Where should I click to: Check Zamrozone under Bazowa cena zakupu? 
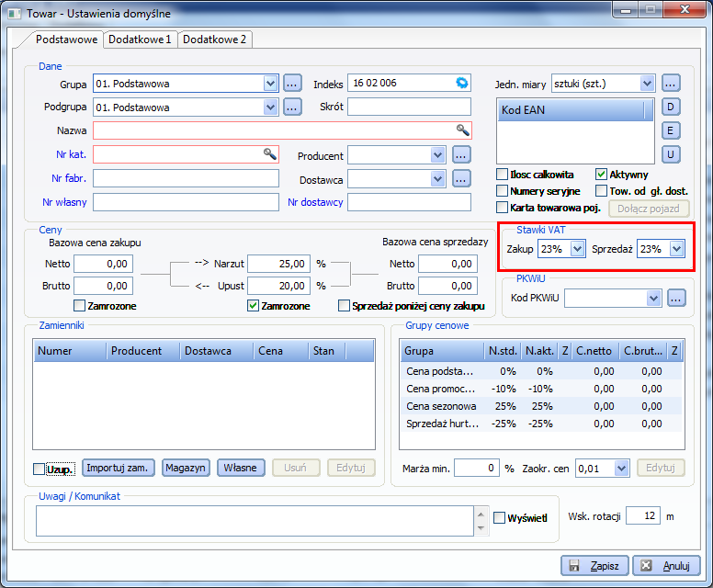tap(79, 306)
